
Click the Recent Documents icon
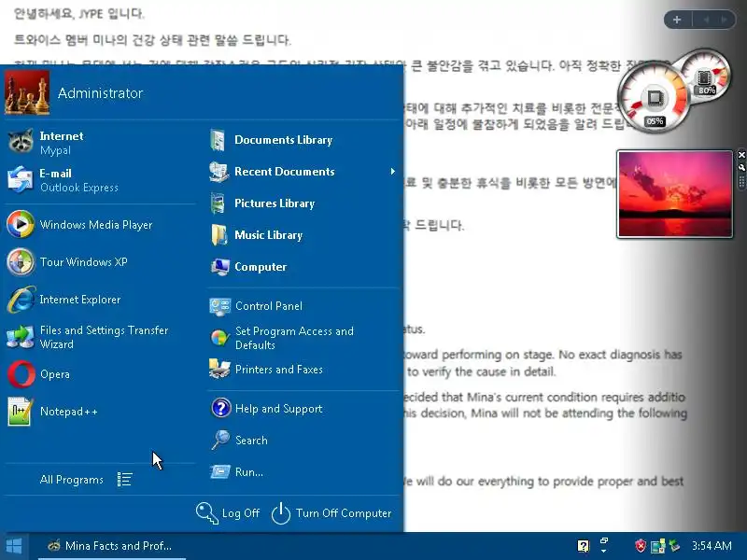[x=219, y=172]
